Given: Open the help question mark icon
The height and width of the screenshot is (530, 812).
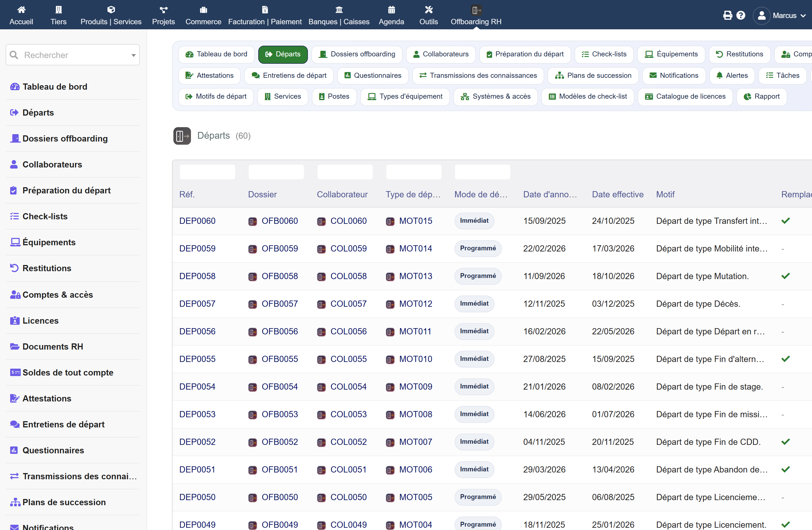Looking at the screenshot, I should pos(741,15).
